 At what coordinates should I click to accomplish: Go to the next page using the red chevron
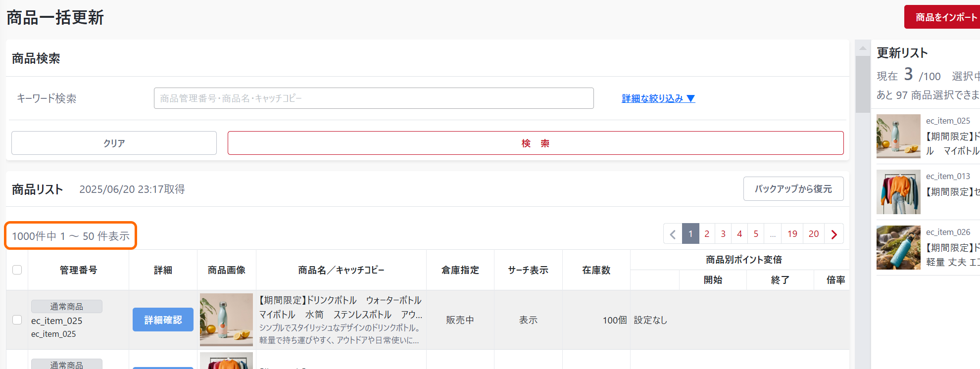pos(834,234)
